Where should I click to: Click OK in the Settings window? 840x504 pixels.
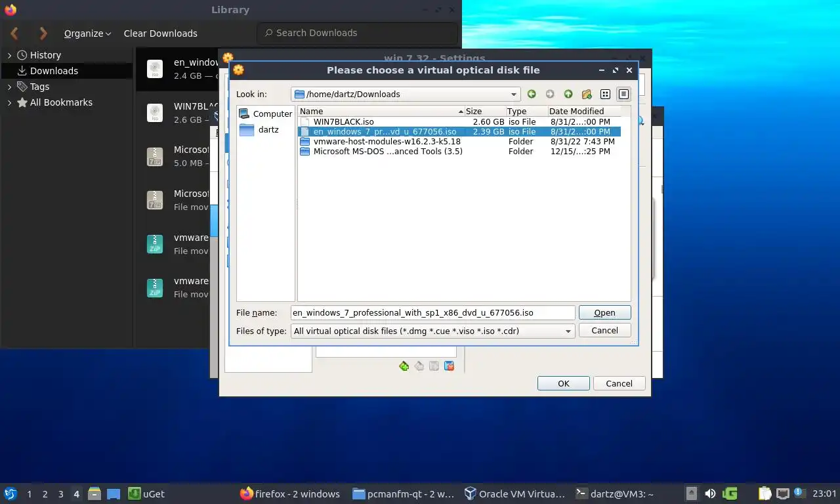pos(563,383)
